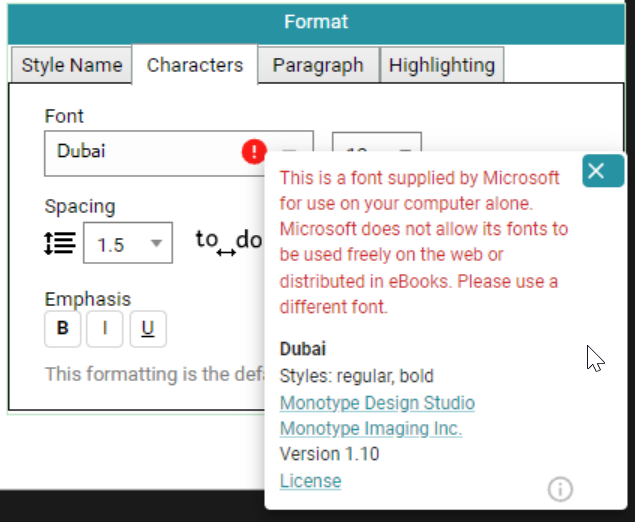The image size is (635, 522).
Task: Open the Monotype Imaging Inc. link
Action: click(371, 428)
